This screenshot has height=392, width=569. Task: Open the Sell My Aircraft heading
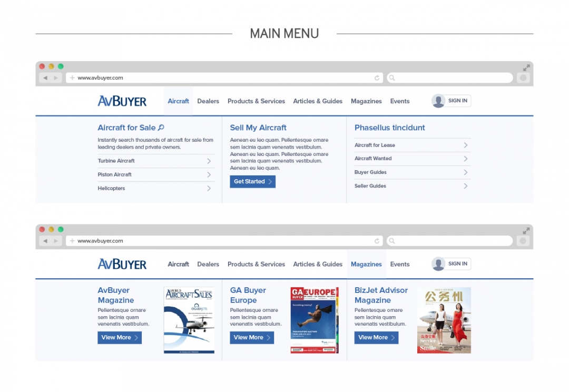[x=258, y=128]
